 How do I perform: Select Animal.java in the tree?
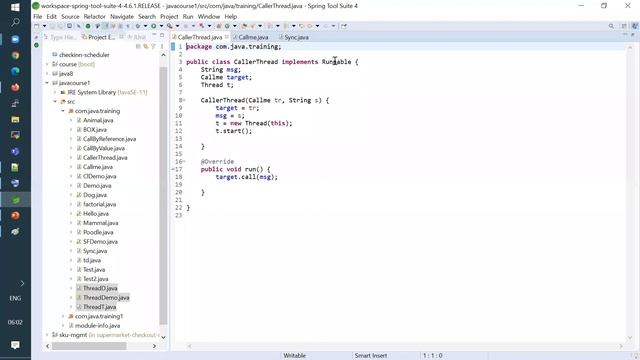98,120
